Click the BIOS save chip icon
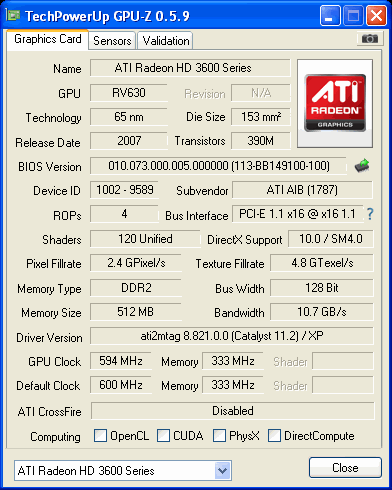 362,165
